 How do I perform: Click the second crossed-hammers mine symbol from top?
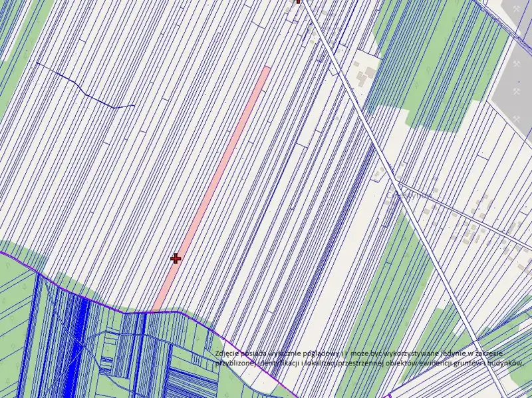pos(518,64)
